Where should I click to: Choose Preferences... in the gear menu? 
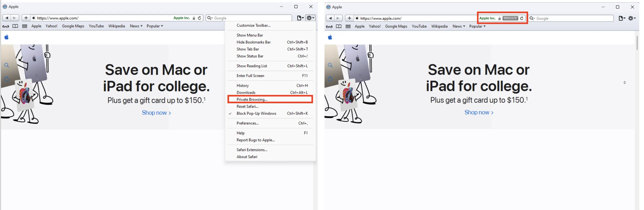coord(248,123)
